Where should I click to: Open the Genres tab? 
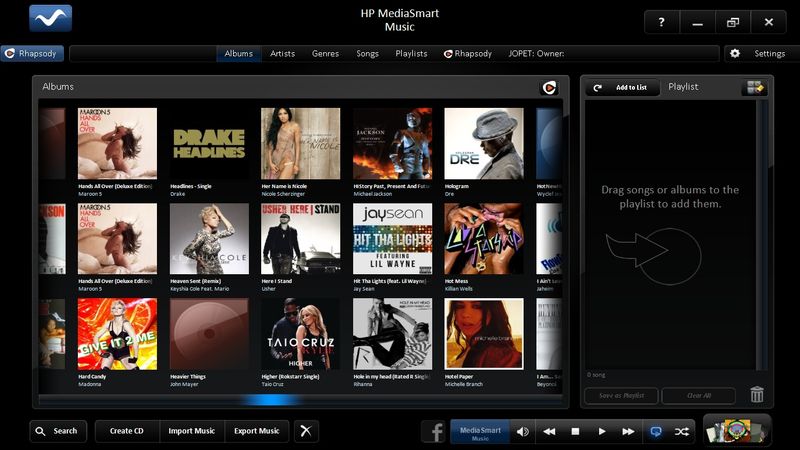point(325,54)
